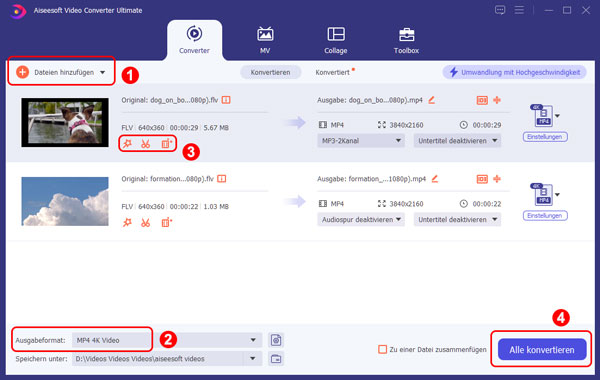Click the Dateien hinzufügen plus icon
The width and height of the screenshot is (600, 380).
(23, 72)
